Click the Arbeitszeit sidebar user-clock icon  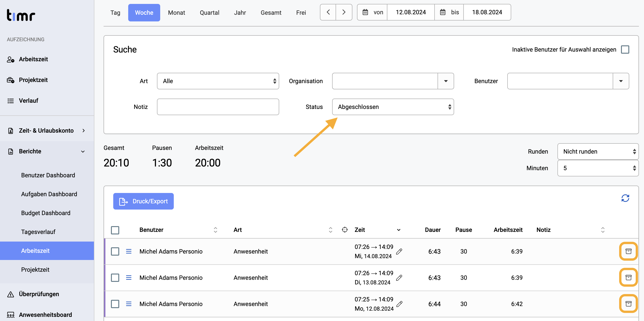11,59
